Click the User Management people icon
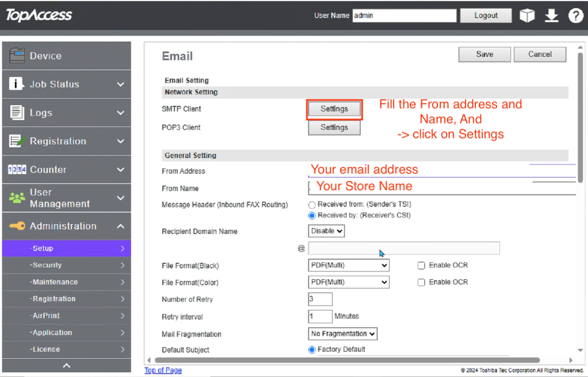Screen dimensions: 588x377 [17, 198]
